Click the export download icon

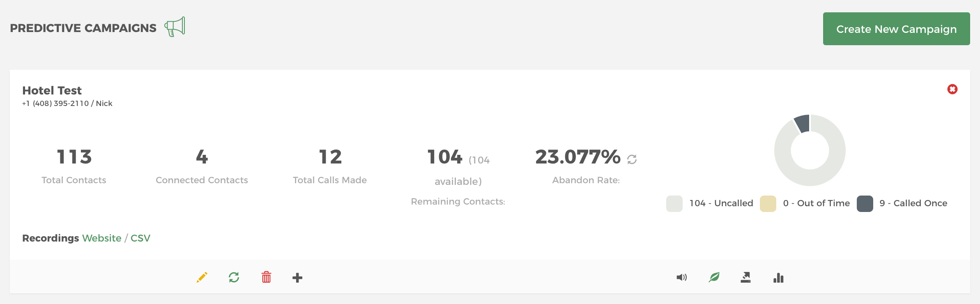pyautogui.click(x=746, y=277)
